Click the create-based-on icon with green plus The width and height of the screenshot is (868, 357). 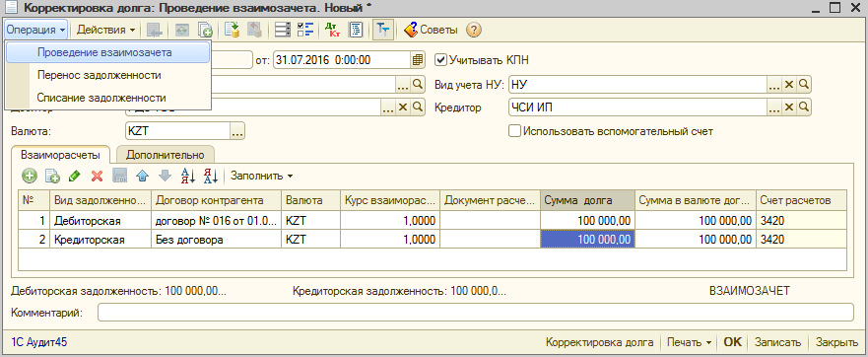pos(205,30)
